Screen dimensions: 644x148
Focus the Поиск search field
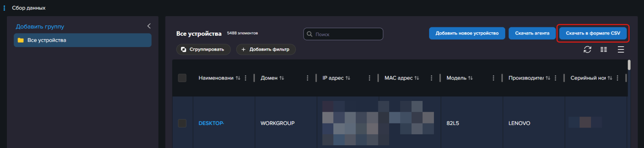(343, 34)
